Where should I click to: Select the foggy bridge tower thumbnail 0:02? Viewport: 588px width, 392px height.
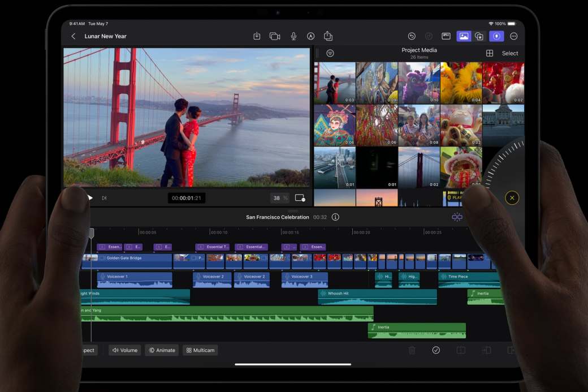coord(419,167)
